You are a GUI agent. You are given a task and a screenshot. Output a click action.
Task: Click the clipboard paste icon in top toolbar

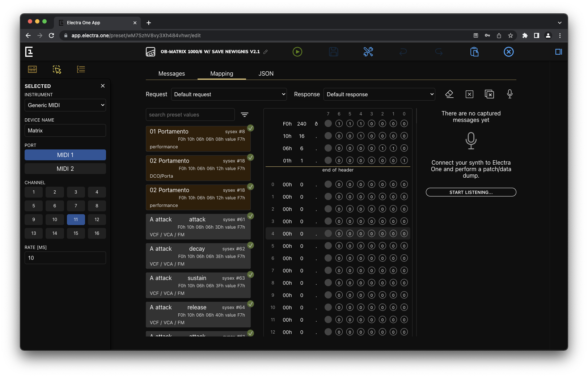point(474,52)
